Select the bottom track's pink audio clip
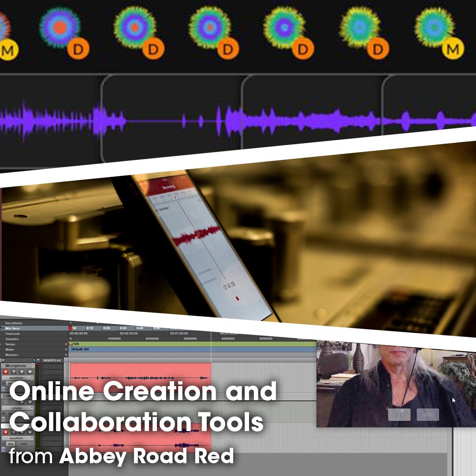476x476 pixels. pyautogui.click(x=140, y=439)
